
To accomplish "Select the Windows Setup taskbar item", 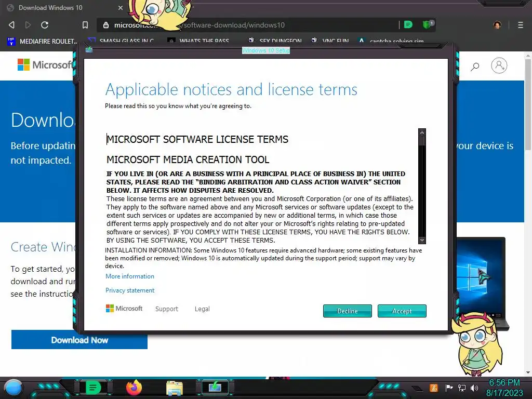I will [x=215, y=388].
